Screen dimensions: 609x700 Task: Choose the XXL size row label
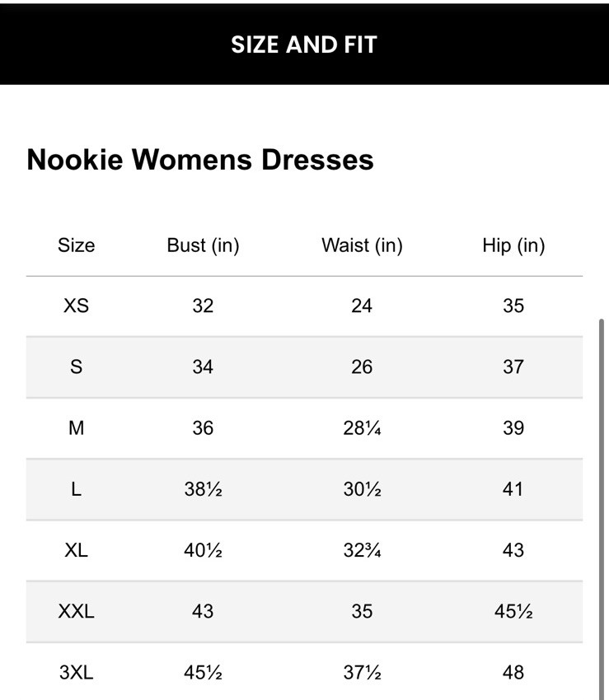pyautogui.click(x=76, y=611)
